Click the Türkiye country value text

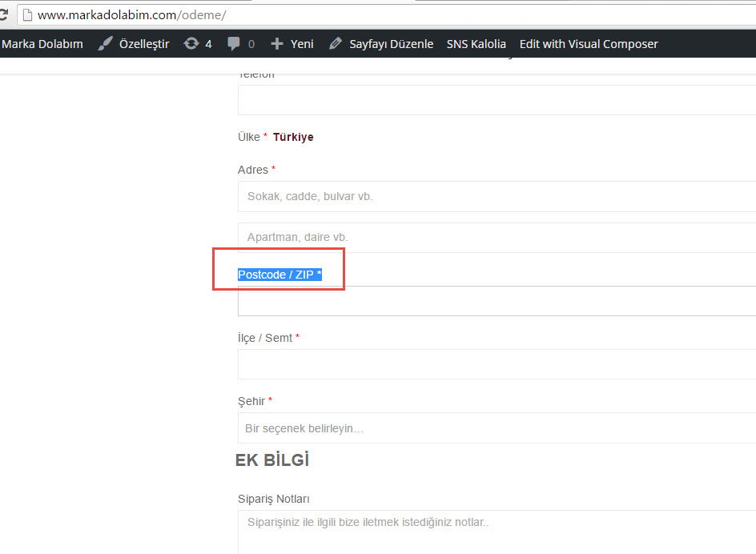pyautogui.click(x=293, y=137)
